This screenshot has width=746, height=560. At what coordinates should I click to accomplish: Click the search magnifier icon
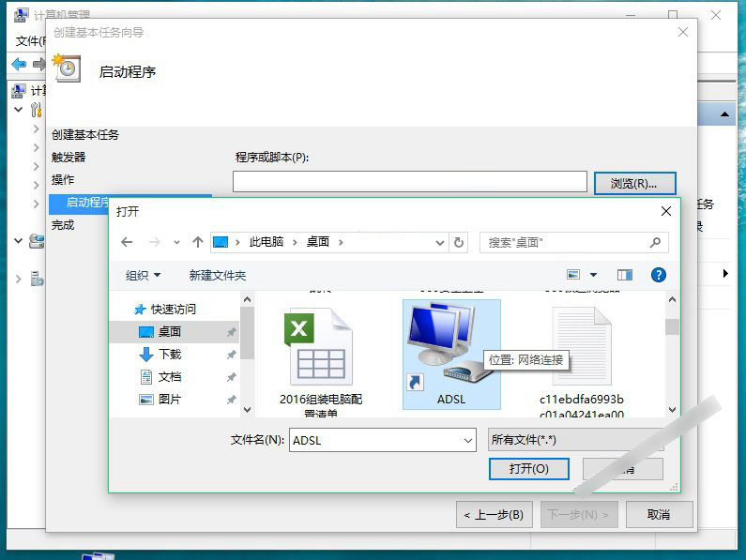coord(655,243)
